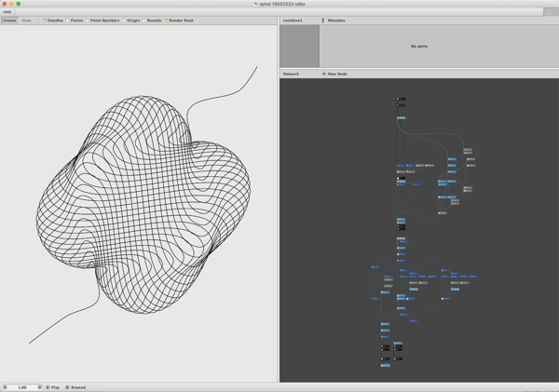The image size is (559, 392).
Task: Enable the Origin checkbox
Action: (124, 20)
